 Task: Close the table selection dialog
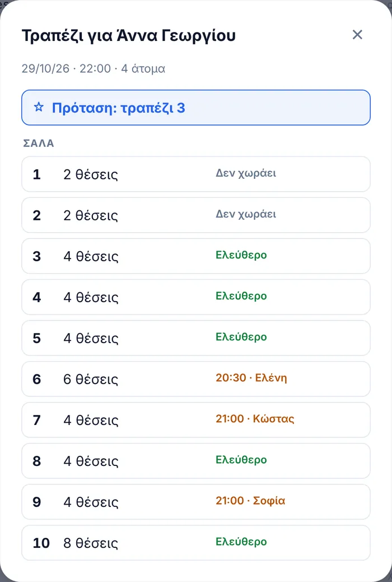click(x=357, y=35)
